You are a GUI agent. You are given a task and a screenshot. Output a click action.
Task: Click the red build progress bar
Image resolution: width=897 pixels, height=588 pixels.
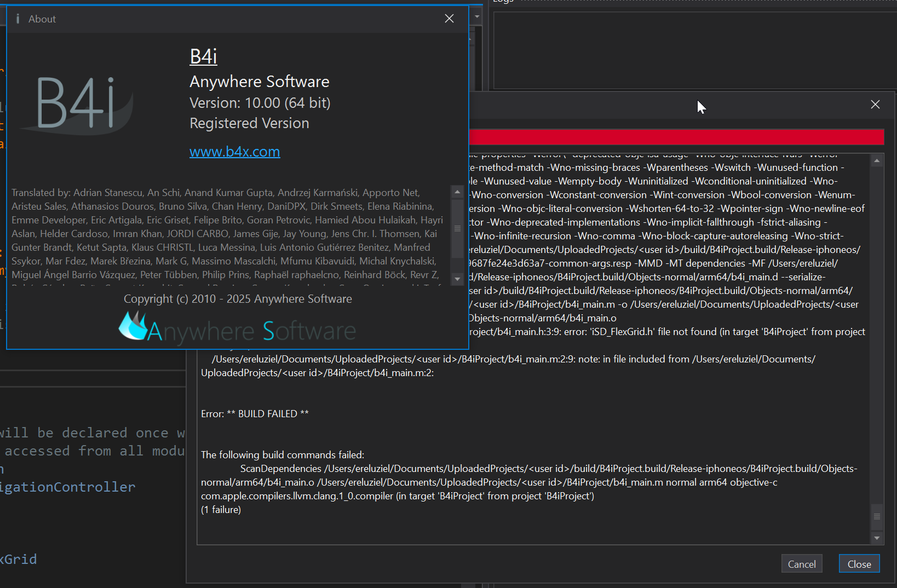pos(677,137)
